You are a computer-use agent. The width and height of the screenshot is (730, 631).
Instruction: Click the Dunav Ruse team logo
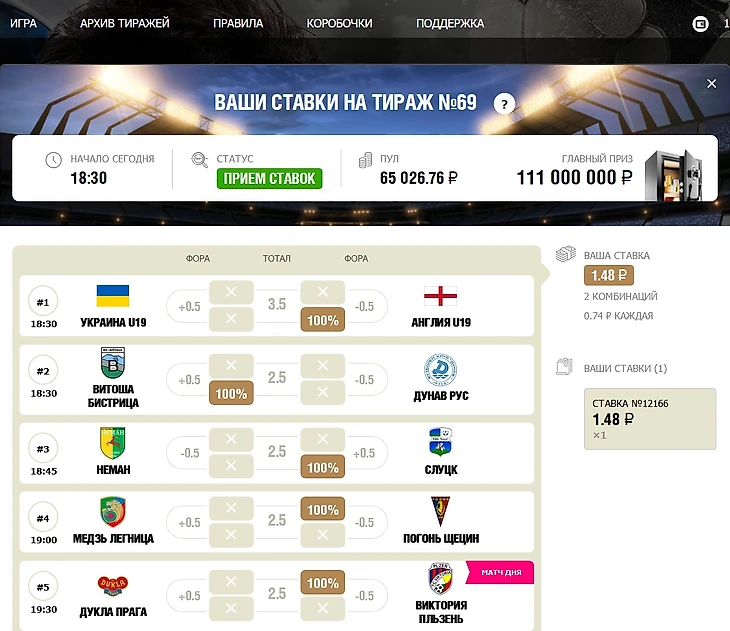click(440, 370)
